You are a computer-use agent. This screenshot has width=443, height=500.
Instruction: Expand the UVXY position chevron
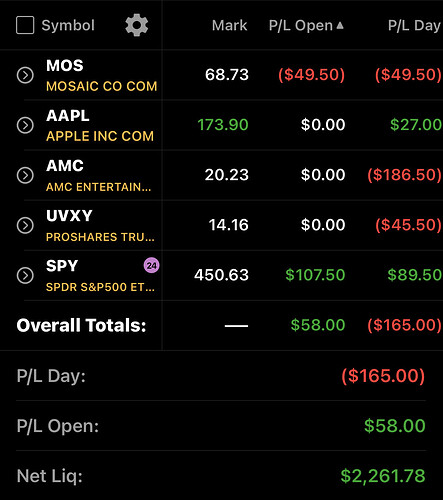pos(25,225)
